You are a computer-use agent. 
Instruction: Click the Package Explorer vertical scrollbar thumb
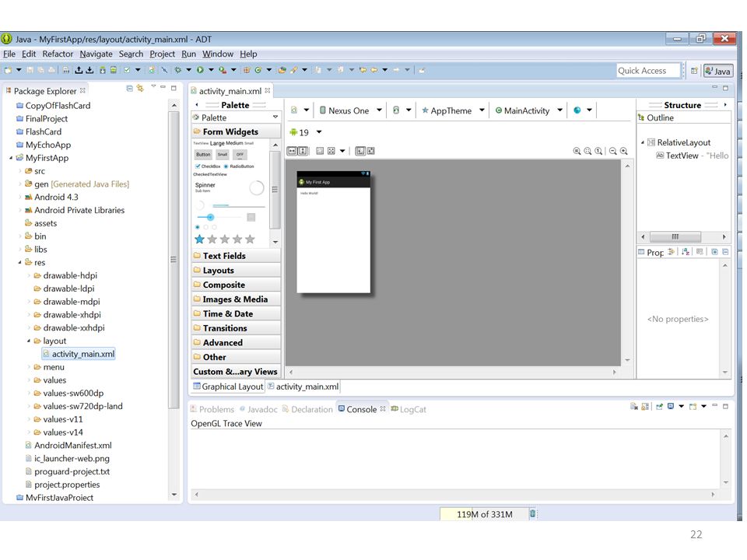tap(174, 260)
